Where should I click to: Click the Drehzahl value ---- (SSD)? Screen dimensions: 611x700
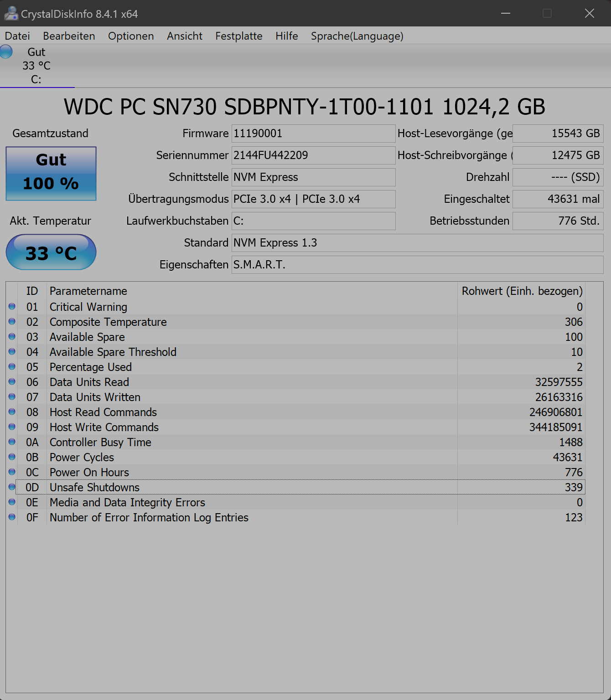[x=558, y=177]
